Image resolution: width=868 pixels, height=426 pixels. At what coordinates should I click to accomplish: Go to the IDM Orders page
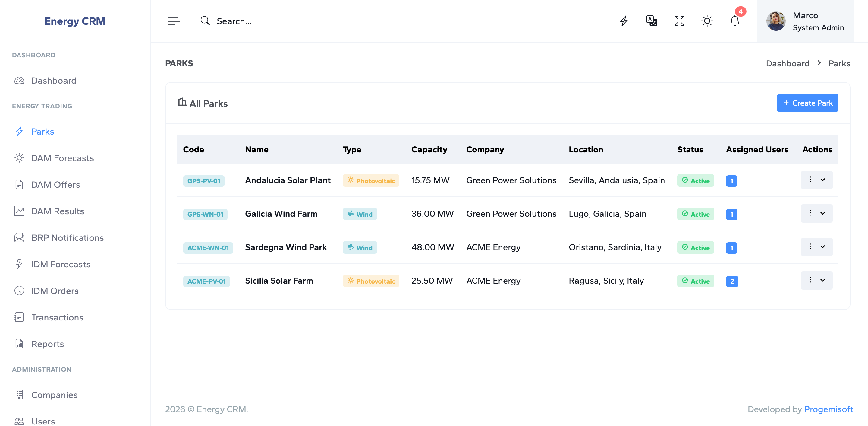[x=55, y=291]
